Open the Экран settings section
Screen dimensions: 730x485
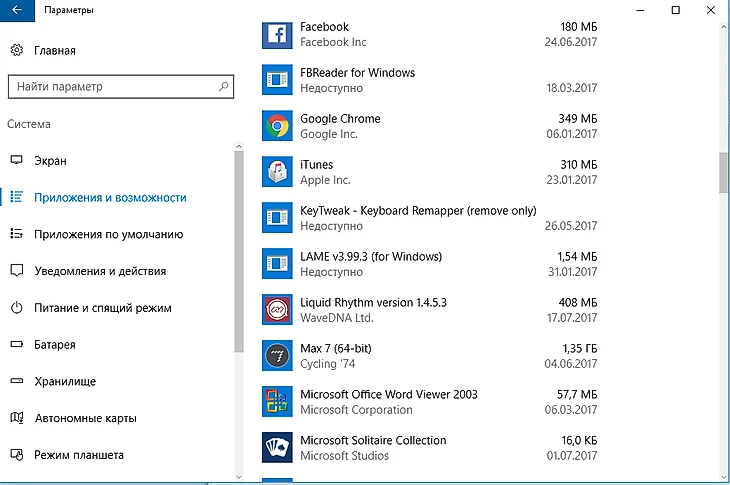pos(50,161)
